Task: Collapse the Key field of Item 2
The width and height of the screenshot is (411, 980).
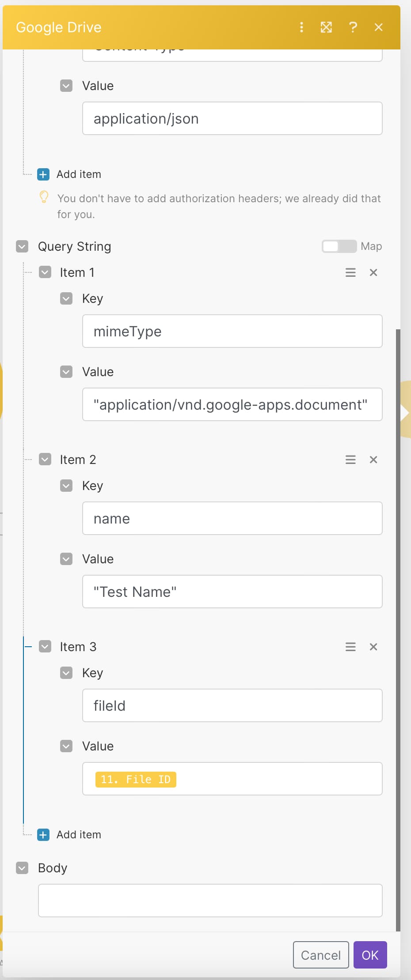Action: [x=66, y=486]
